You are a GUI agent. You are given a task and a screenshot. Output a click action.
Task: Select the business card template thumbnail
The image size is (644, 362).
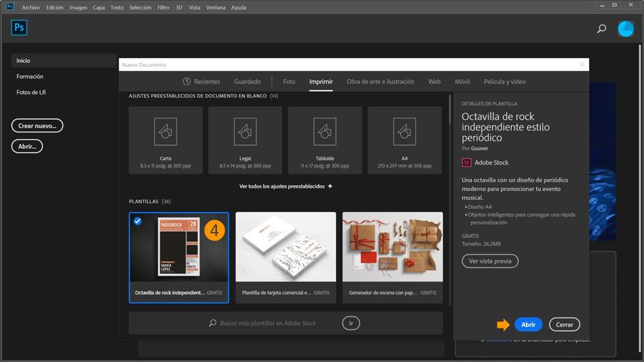point(286,247)
